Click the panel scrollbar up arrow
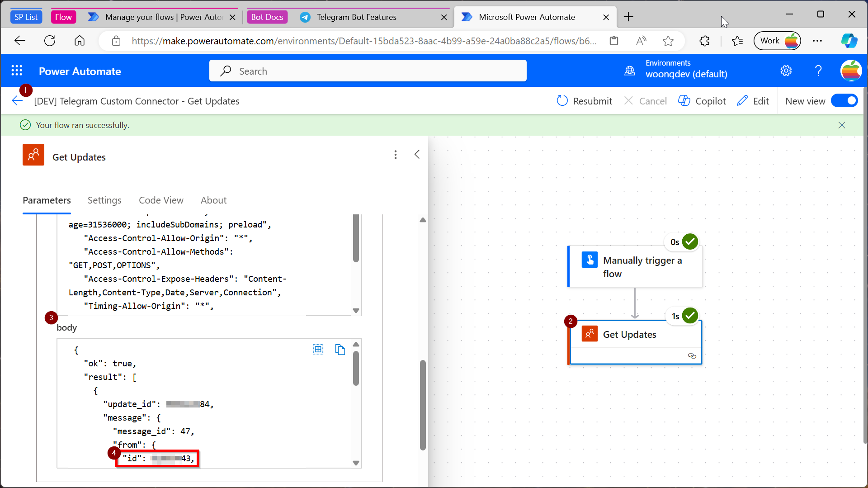Screen dimensions: 868x488 (423, 220)
